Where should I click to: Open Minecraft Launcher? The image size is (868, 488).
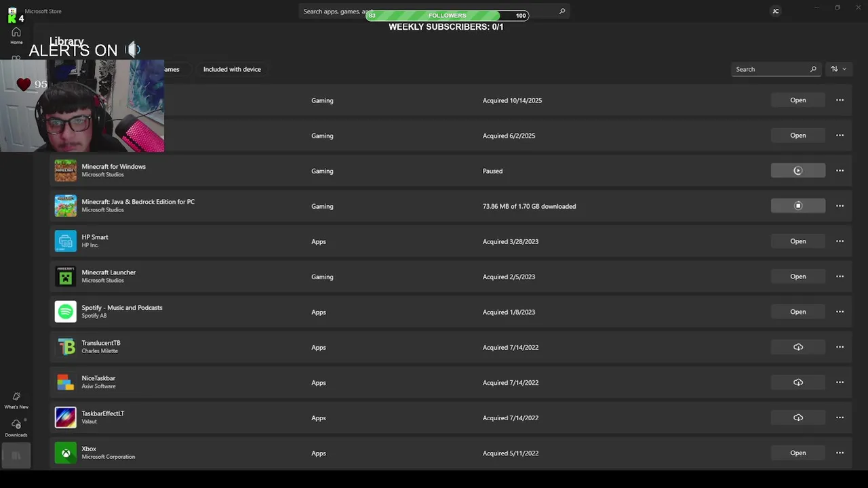coord(798,277)
